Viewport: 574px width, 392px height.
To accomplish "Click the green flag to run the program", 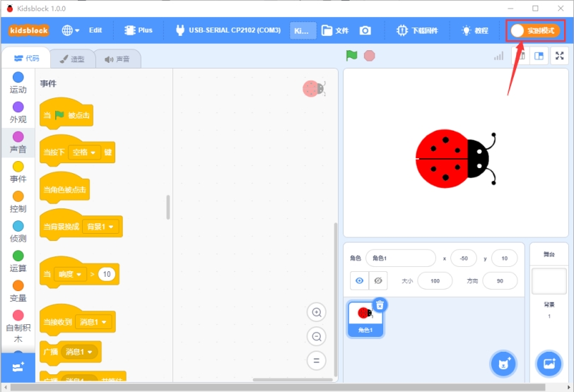I will point(351,56).
